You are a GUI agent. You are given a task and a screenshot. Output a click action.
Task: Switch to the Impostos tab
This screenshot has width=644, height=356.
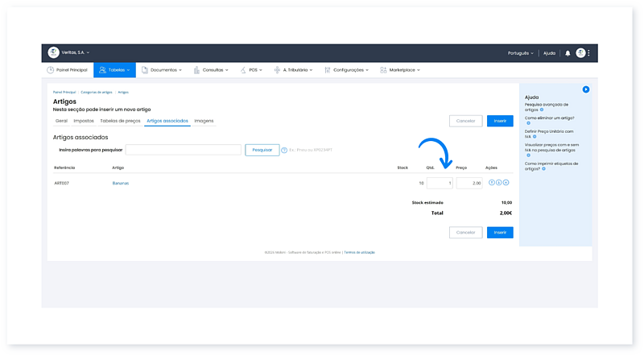tap(84, 121)
